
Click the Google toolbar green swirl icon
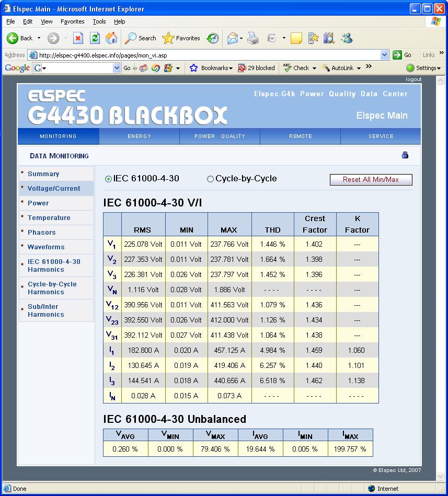tap(155, 68)
